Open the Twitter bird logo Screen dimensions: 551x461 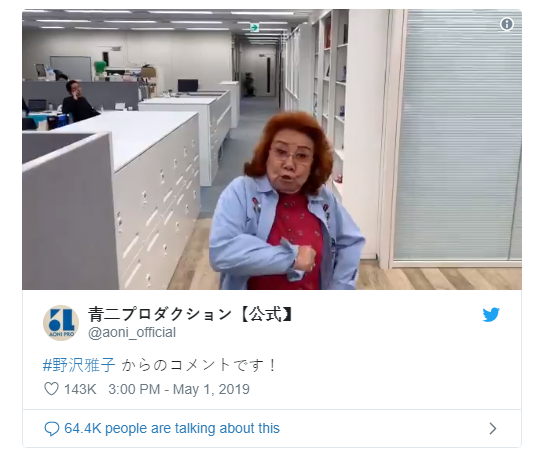pos(491,315)
